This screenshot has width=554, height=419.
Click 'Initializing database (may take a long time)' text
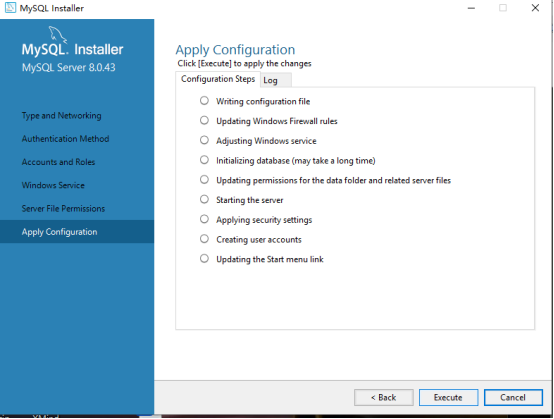(296, 161)
